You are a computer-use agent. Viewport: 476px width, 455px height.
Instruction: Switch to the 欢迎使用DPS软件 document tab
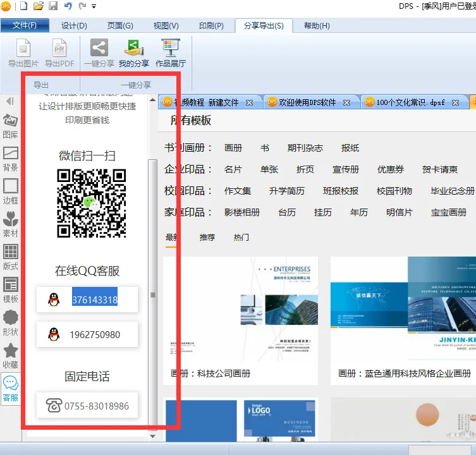tap(307, 102)
